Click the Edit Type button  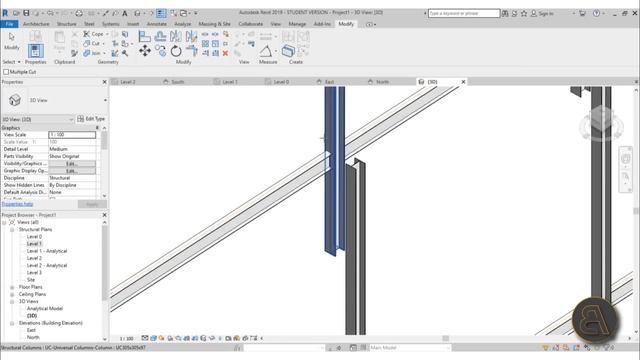[91, 119]
